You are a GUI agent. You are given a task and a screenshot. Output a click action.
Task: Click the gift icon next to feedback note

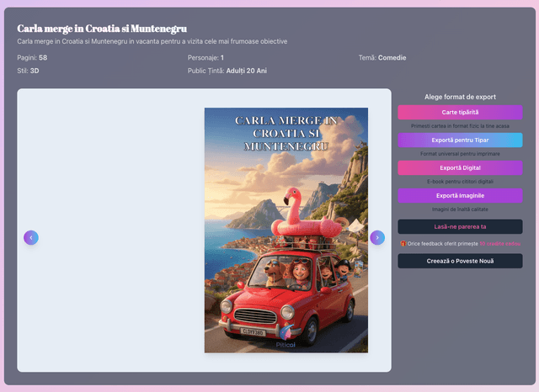coord(403,243)
